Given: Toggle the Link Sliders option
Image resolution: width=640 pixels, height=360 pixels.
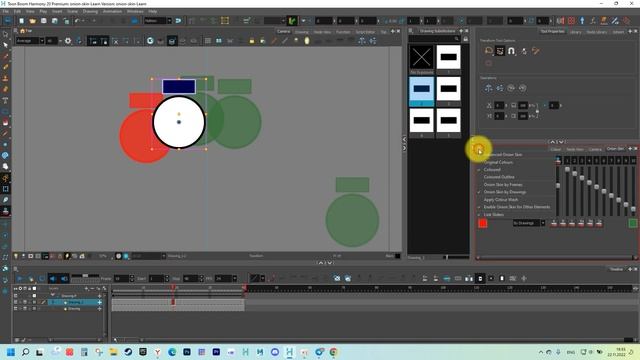Looking at the screenshot, I should tap(493, 214).
